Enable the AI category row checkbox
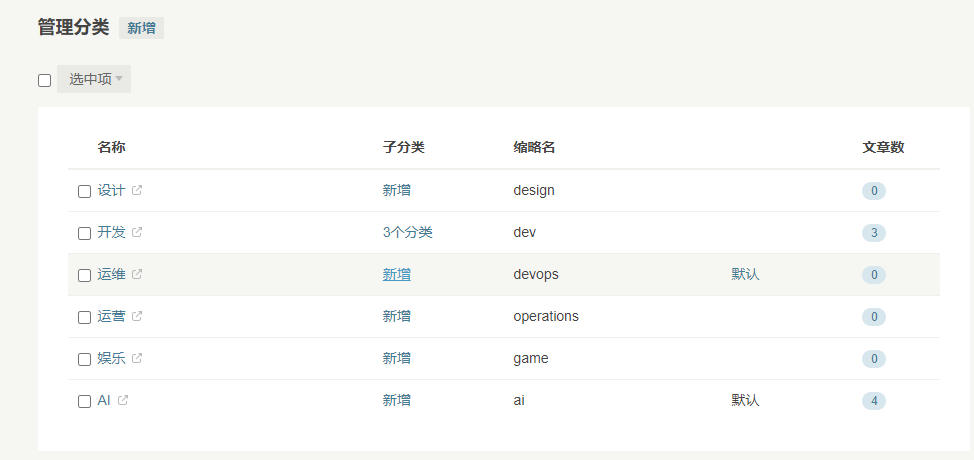974x460 pixels. (84, 401)
